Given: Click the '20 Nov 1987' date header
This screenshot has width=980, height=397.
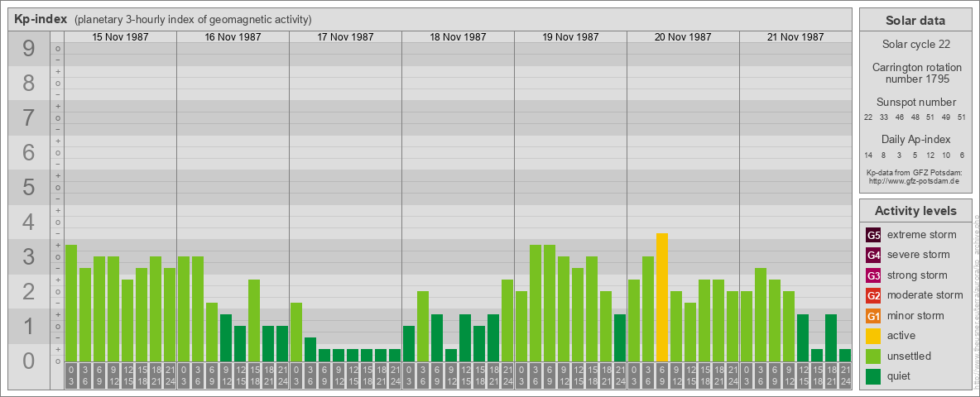Looking at the screenshot, I should point(683,37).
